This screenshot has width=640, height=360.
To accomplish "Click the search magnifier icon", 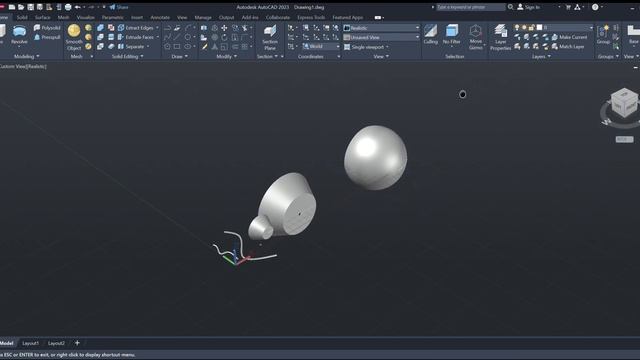I will coord(511,7).
